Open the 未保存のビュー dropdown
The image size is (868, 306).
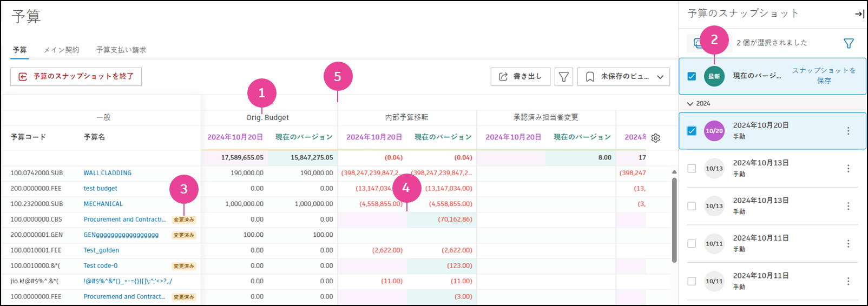point(624,77)
